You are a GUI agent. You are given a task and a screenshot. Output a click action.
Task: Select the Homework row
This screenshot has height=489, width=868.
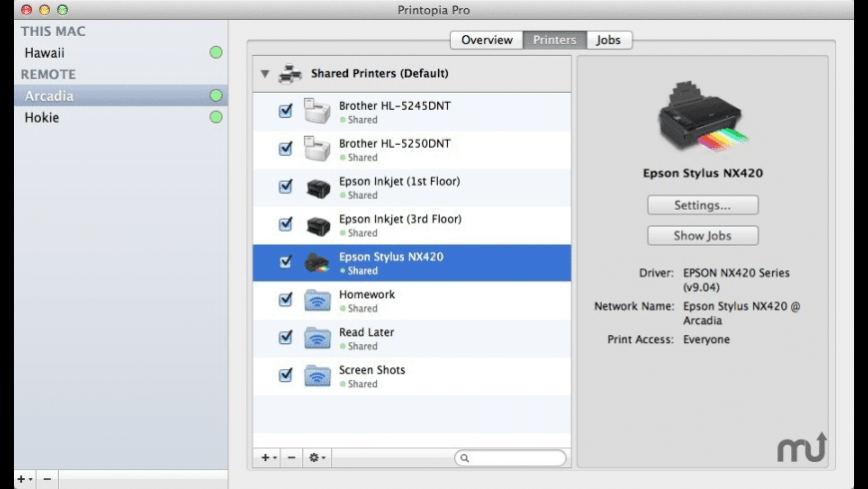(412, 300)
